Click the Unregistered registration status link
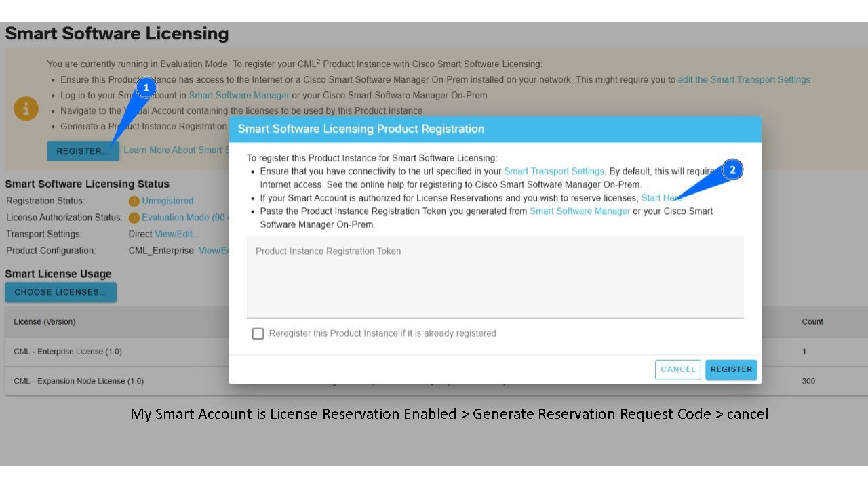Screen dimensions: 868x488 click(167, 201)
